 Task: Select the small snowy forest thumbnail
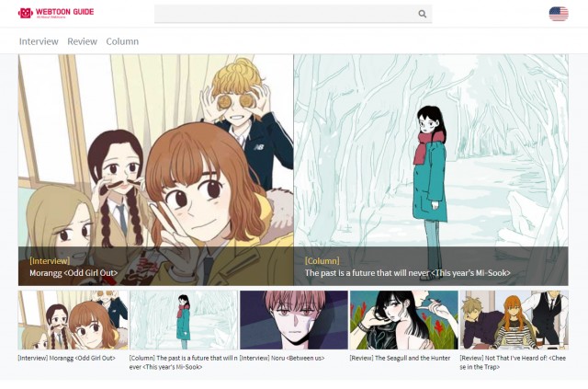(x=184, y=320)
